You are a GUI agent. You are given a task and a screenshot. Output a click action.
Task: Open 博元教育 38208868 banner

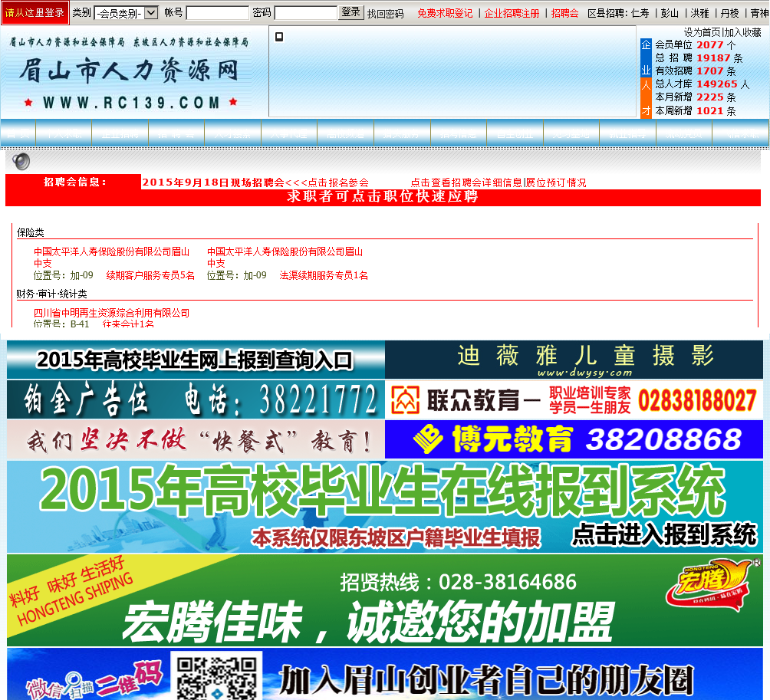click(x=574, y=439)
